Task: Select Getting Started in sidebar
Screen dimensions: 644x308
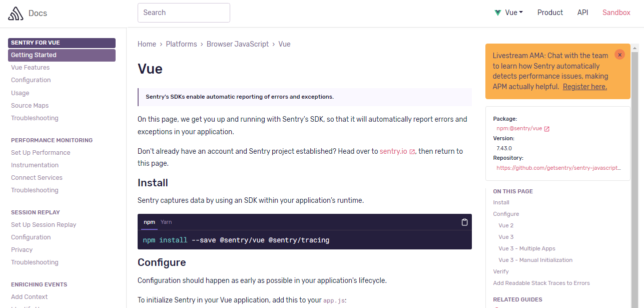Action: 62,55
